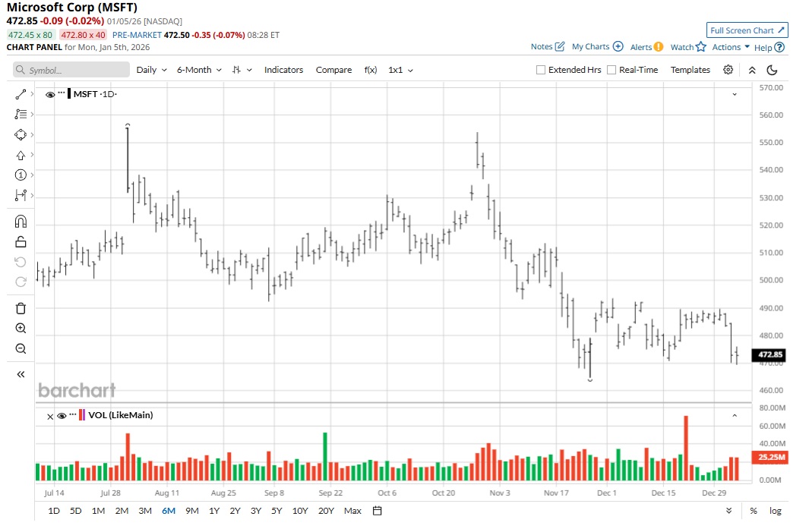Click the redo arrow icon
This screenshot has width=812, height=529.
(21, 282)
